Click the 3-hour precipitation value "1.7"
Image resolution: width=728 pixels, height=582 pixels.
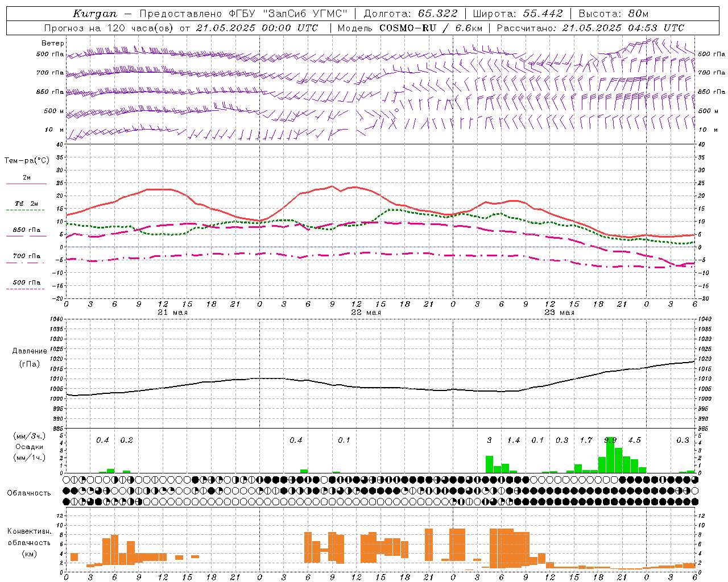[586, 440]
